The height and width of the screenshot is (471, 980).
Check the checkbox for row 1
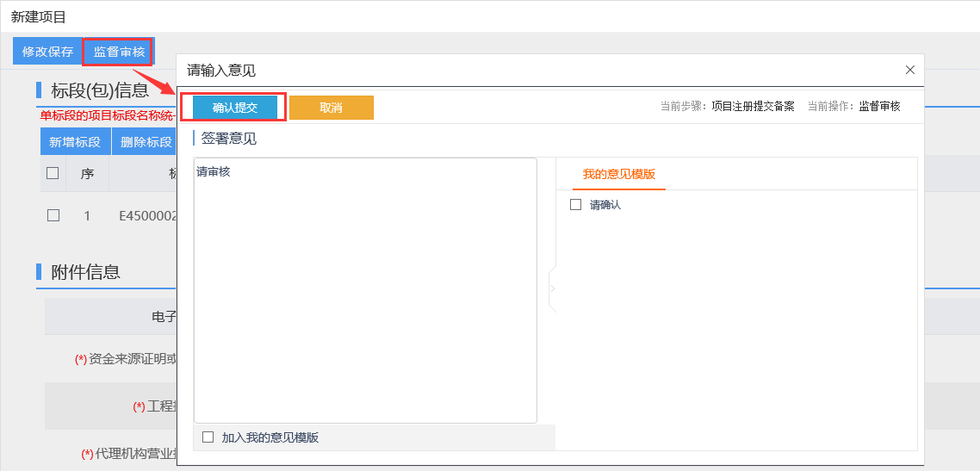tap(53, 215)
